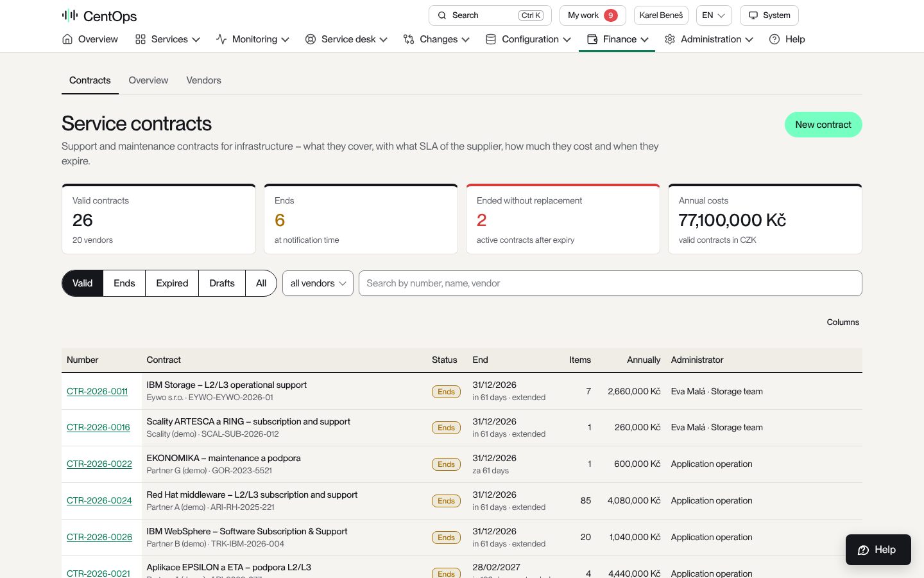The image size is (924, 578).
Task: Open the Karel Beneš user button
Action: [x=661, y=15]
